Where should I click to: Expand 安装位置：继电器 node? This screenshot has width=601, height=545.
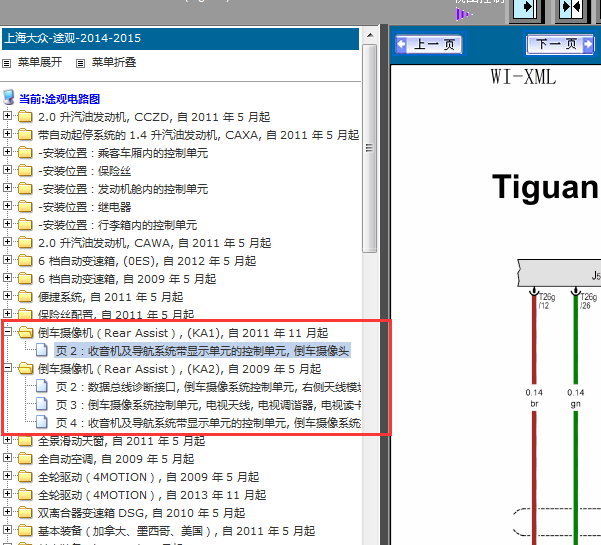click(7, 205)
